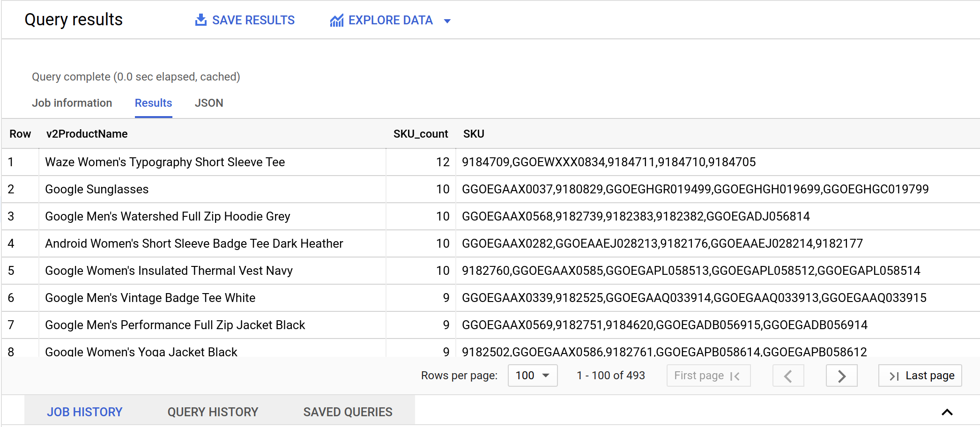Viewport: 980px width, 427px height.
Task: Click SKU list starting with 9182760
Action: point(691,271)
